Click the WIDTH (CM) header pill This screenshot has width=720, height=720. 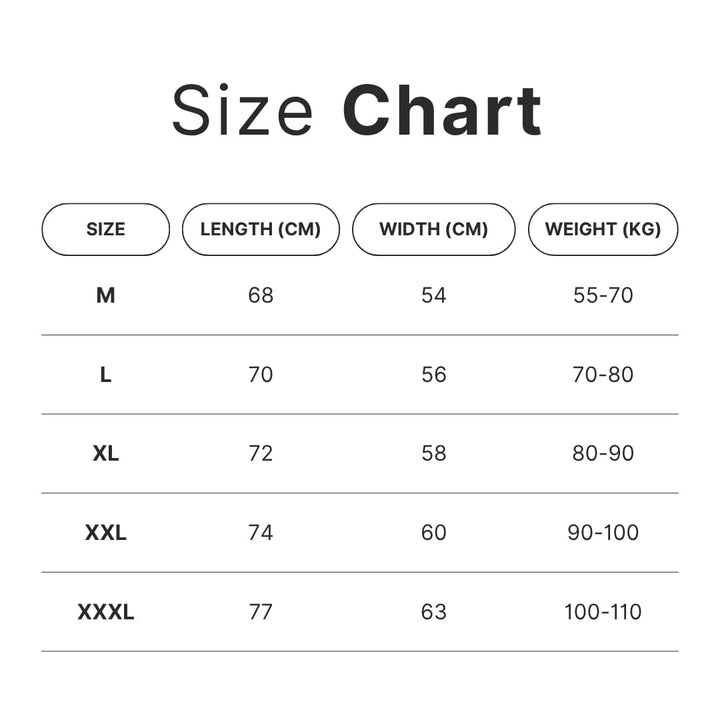point(433,229)
